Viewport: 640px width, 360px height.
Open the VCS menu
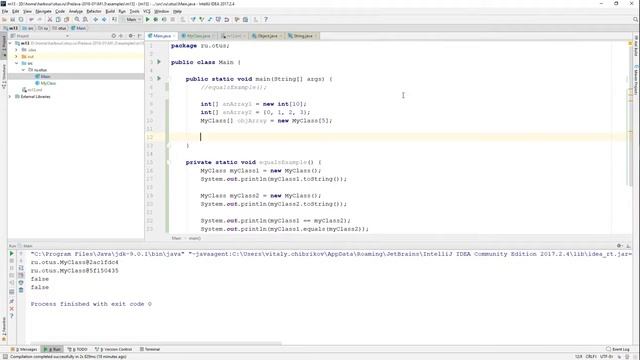pos(147,11)
